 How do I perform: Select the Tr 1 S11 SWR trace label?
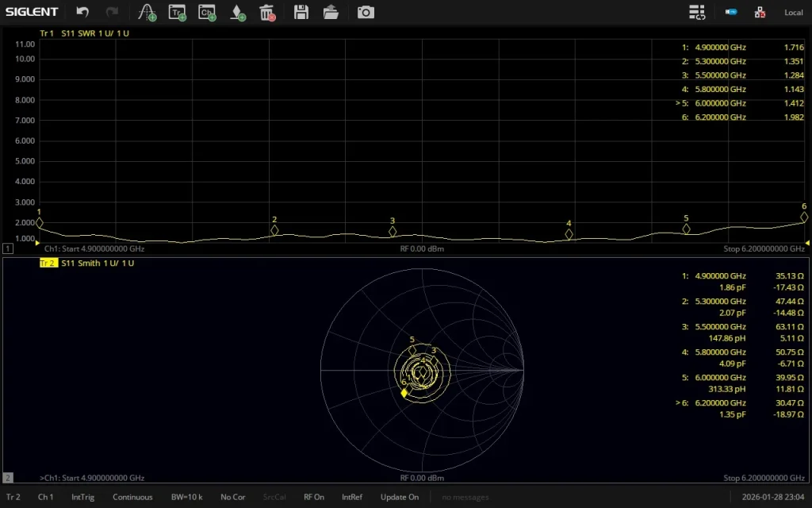84,33
